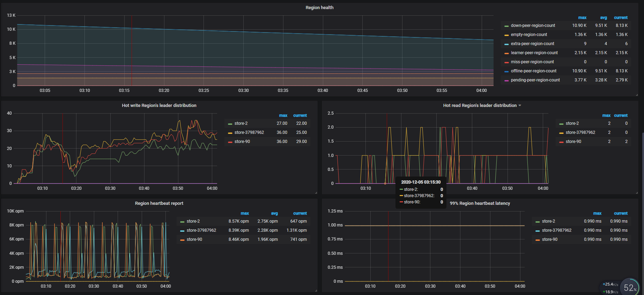Click the learner-peer-region-count legend color icon

506,53
